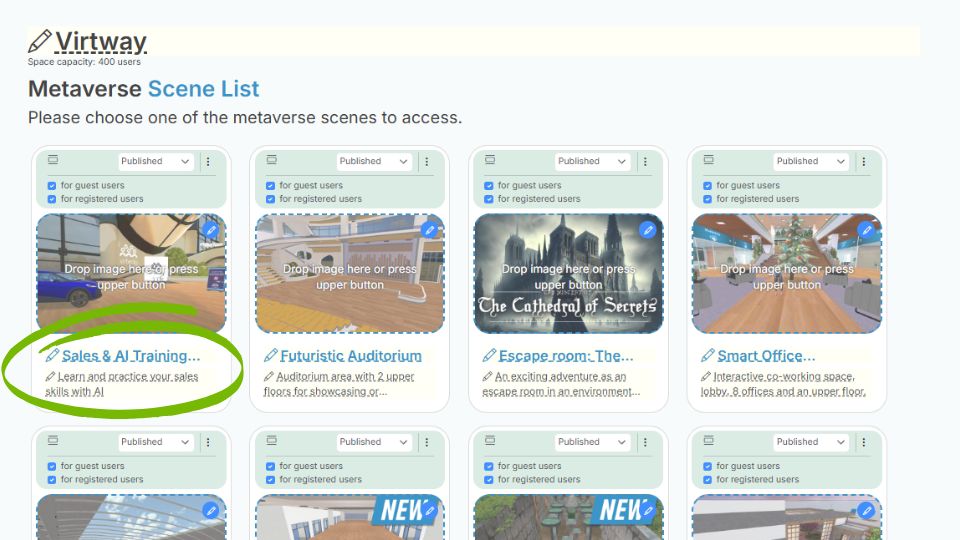Open the Published dropdown on Sales & AI Training card
This screenshot has height=540, width=960.
tap(156, 161)
